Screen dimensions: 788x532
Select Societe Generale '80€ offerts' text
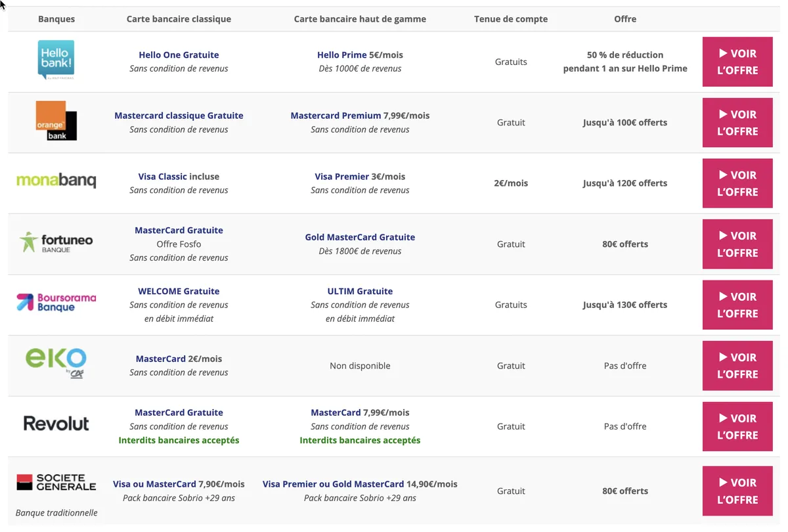tap(625, 491)
